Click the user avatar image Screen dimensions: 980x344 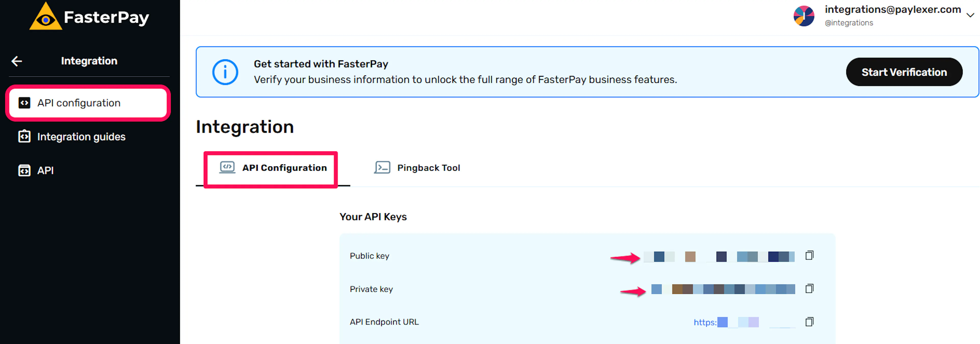[x=803, y=16]
